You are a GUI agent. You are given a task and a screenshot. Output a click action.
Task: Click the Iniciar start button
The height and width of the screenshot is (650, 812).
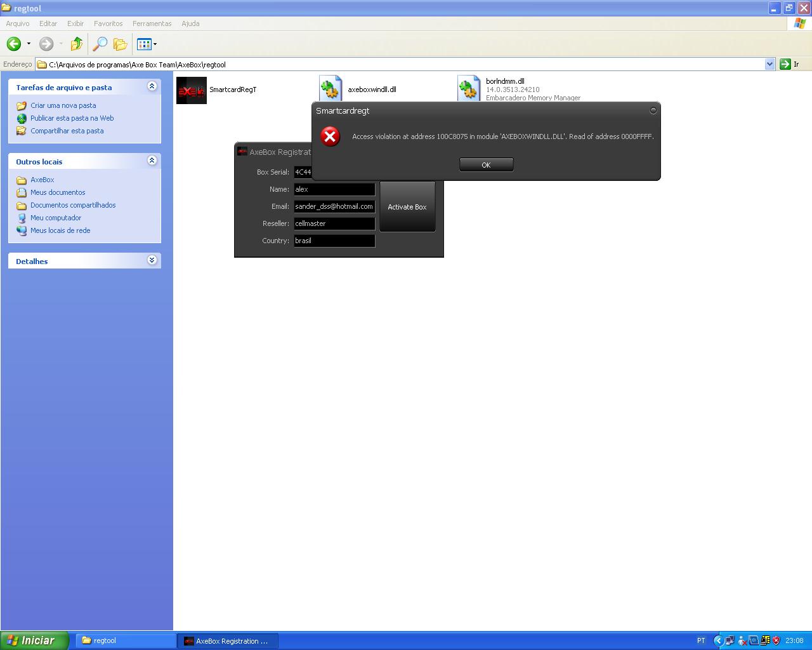(x=35, y=640)
